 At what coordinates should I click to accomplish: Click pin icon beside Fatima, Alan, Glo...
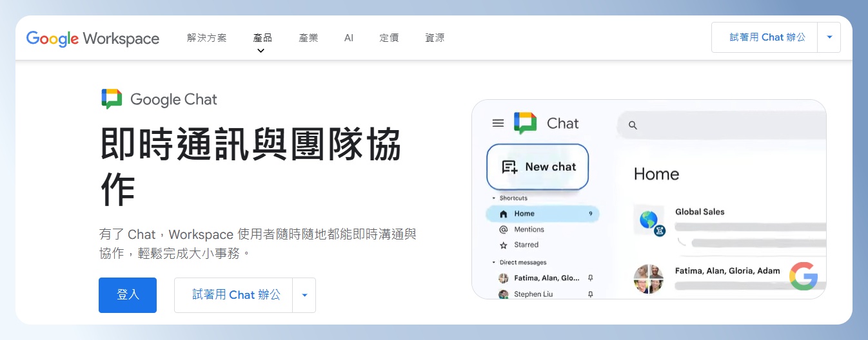click(590, 278)
